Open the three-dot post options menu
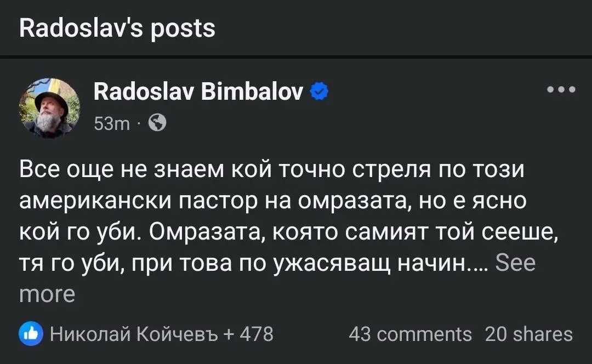The image size is (592, 364). coord(561,89)
